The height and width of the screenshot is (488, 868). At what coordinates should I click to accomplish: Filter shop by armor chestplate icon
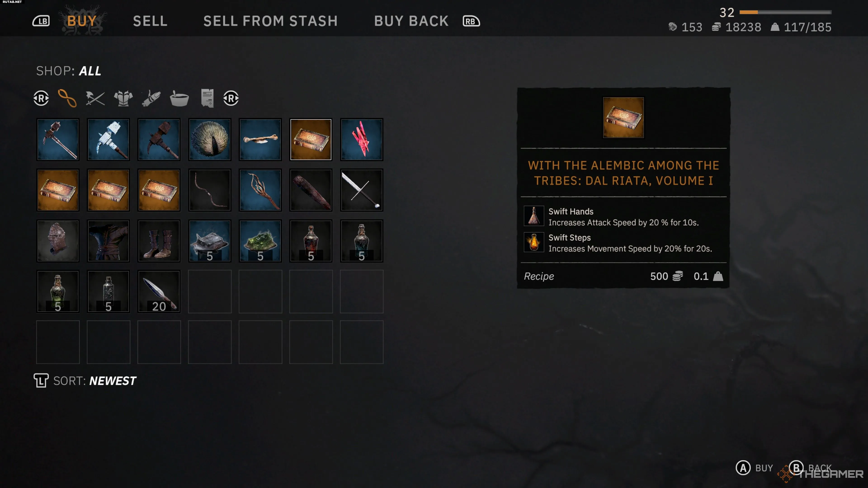click(123, 98)
